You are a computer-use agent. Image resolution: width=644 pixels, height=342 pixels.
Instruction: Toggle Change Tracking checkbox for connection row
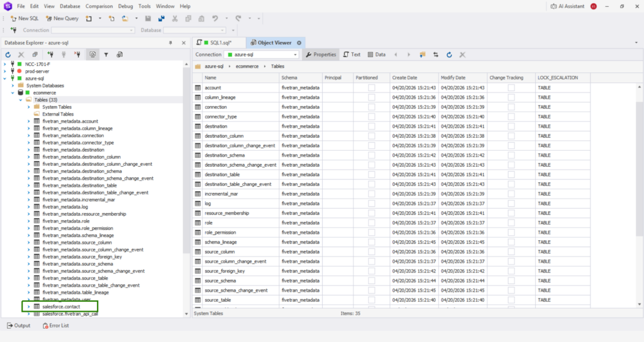click(511, 108)
